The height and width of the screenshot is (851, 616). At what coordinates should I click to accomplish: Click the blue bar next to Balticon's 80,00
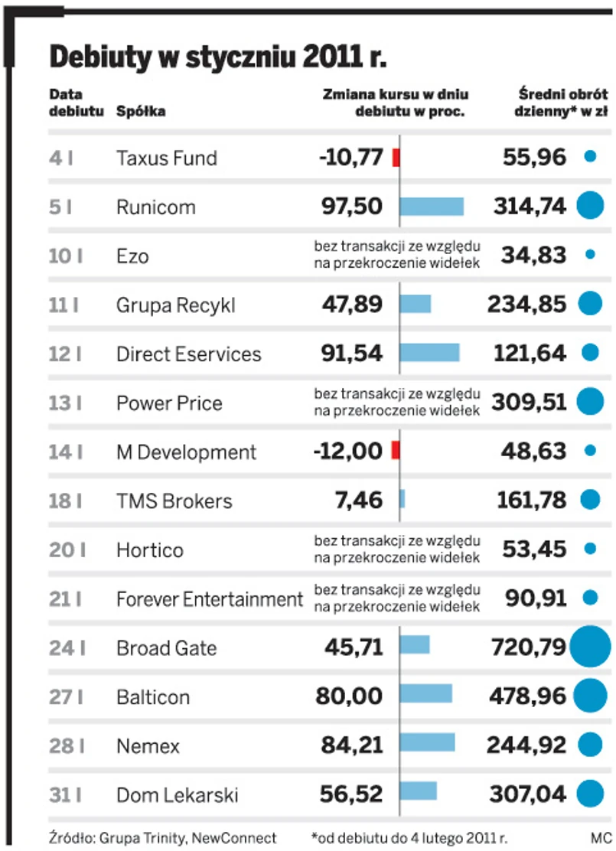click(425, 696)
